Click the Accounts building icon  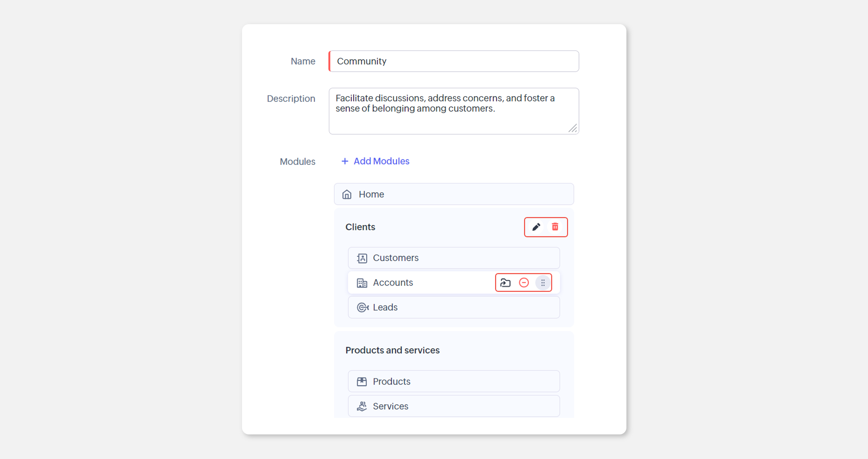(362, 283)
